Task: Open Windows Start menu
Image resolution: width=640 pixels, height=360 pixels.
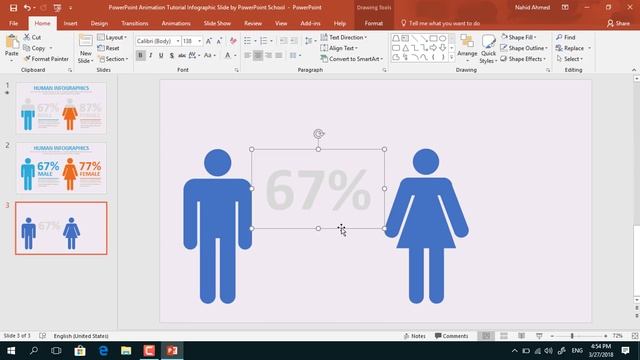Action: (x=11, y=351)
